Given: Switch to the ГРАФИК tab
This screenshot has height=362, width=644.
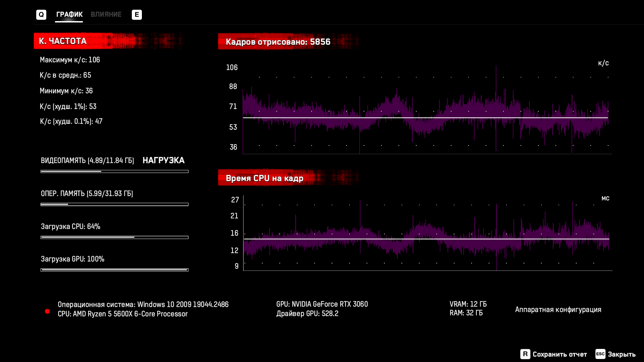Looking at the screenshot, I should 69,14.
